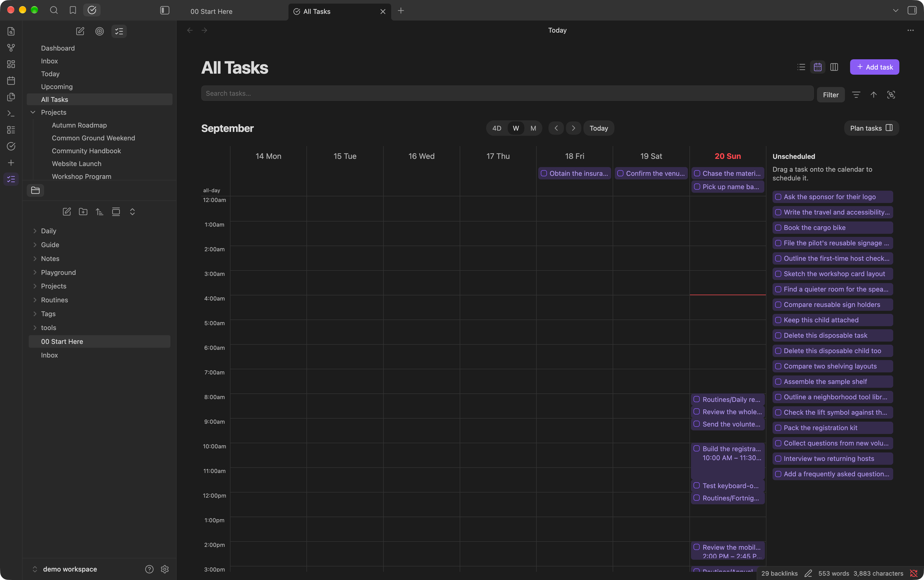924x580 pixels.
Task: Select the 4D calendar range
Action: [x=497, y=128]
